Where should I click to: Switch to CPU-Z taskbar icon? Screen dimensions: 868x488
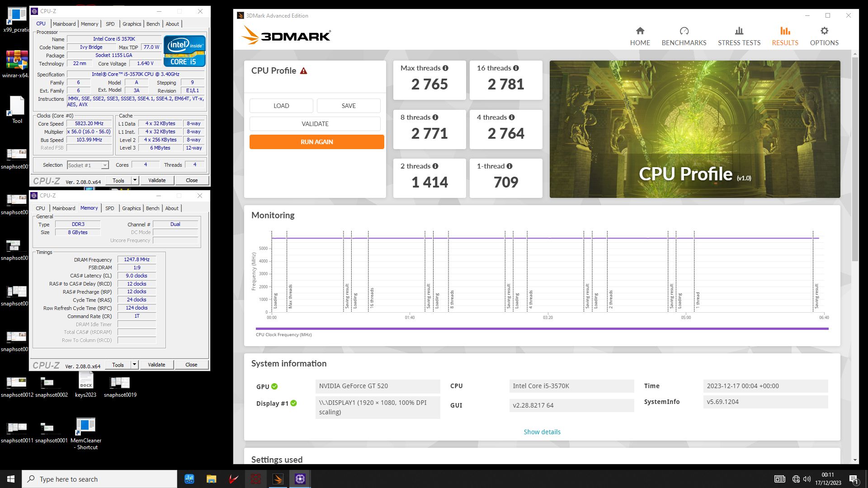pyautogui.click(x=300, y=479)
